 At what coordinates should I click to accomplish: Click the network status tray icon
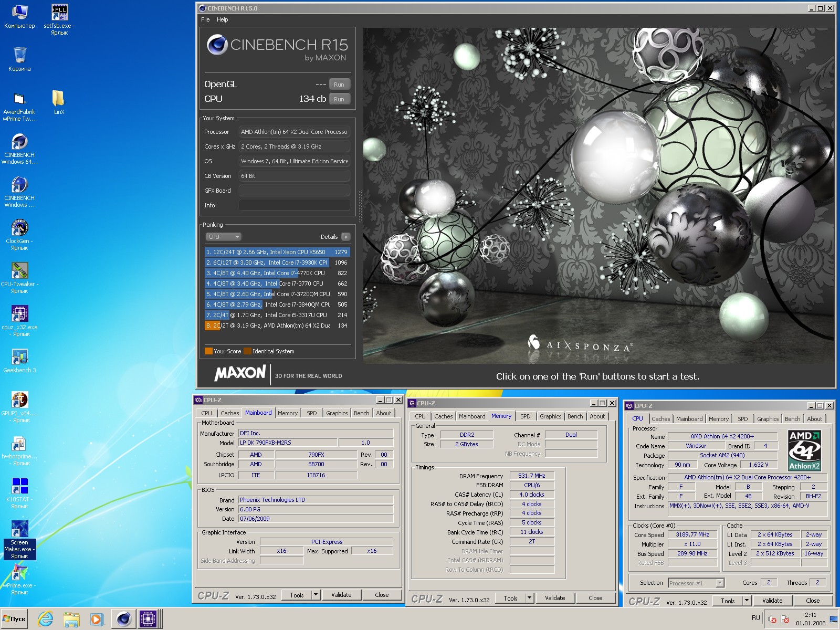tap(785, 619)
